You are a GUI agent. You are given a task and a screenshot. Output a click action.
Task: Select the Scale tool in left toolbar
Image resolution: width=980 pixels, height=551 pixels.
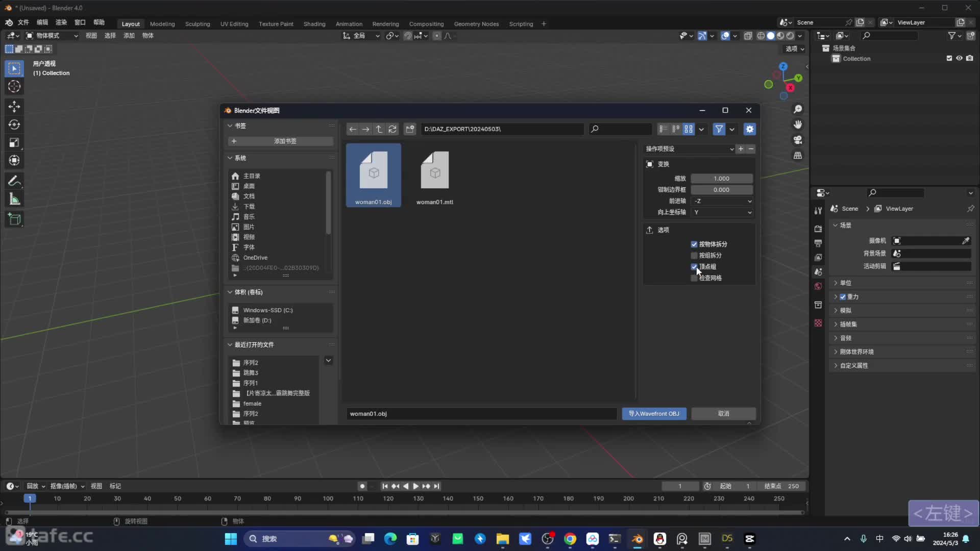tap(14, 143)
